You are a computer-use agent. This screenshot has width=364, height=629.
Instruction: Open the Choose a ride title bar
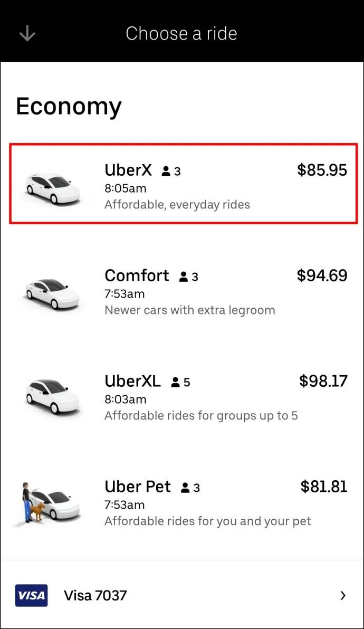182,33
